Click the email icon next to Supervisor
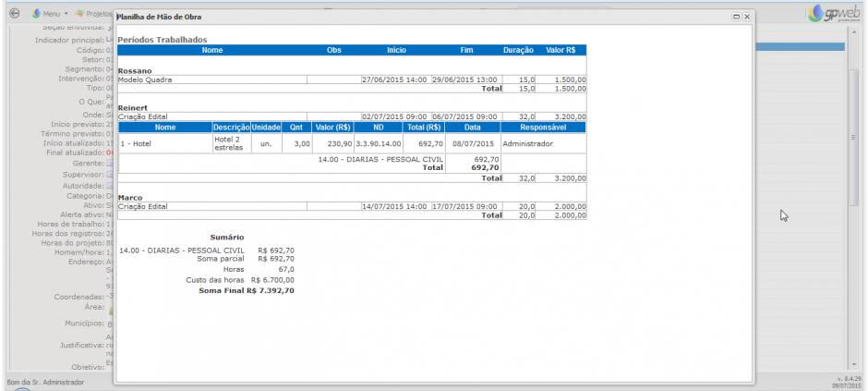868x391 pixels. click(110, 174)
